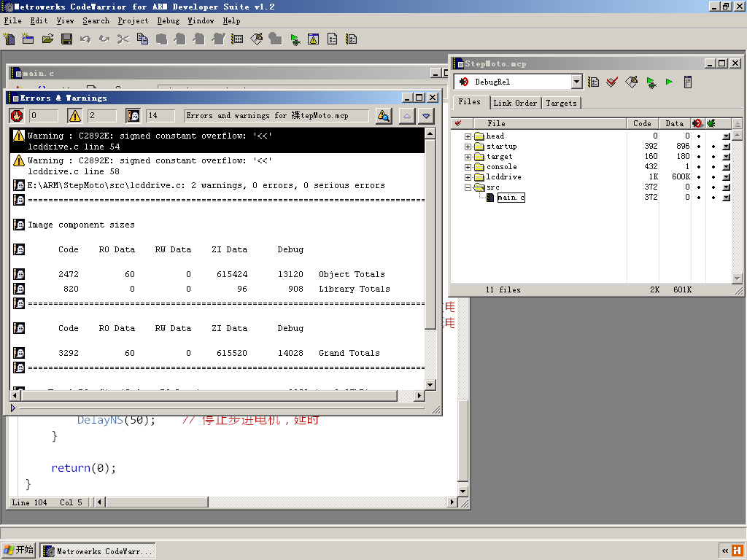
Task: Click the Code column header
Action: 642,123
